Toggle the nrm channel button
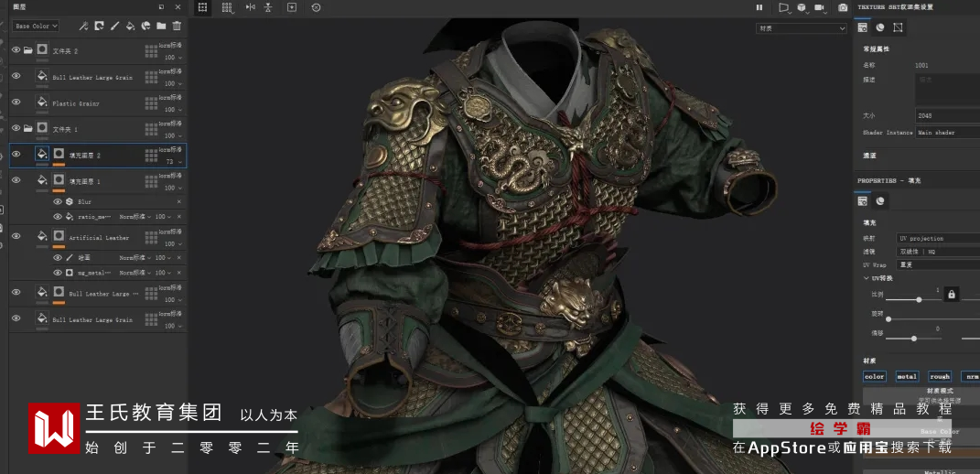The height and width of the screenshot is (474, 980). click(971, 376)
